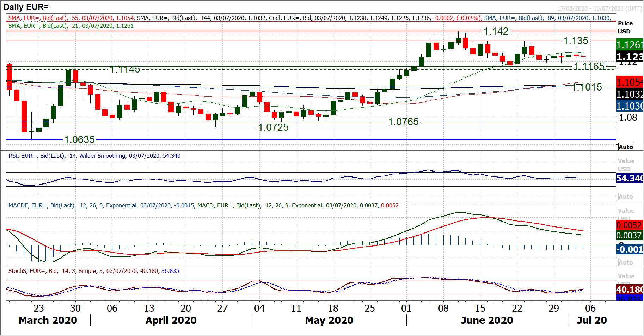Viewport: 644px width, 336px height.
Task: Click the date range 17/03/2020 - 09/07/2020
Action: click(599, 8)
